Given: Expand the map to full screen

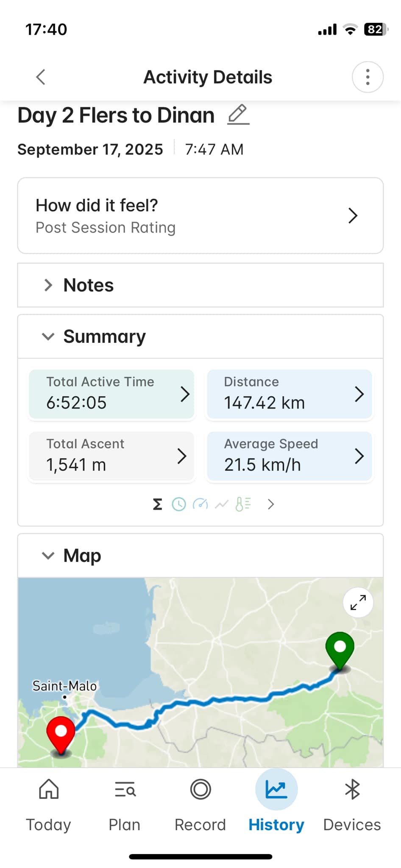Looking at the screenshot, I should point(358,602).
